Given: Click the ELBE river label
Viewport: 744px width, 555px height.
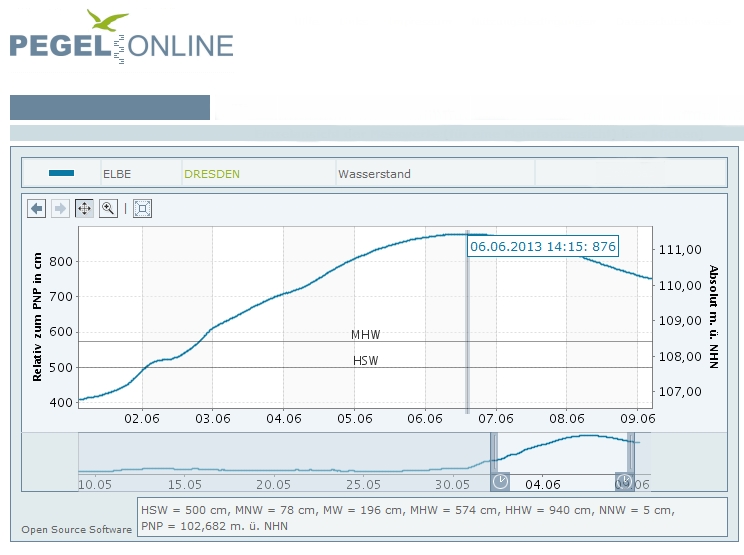Looking at the screenshot, I should point(117,174).
